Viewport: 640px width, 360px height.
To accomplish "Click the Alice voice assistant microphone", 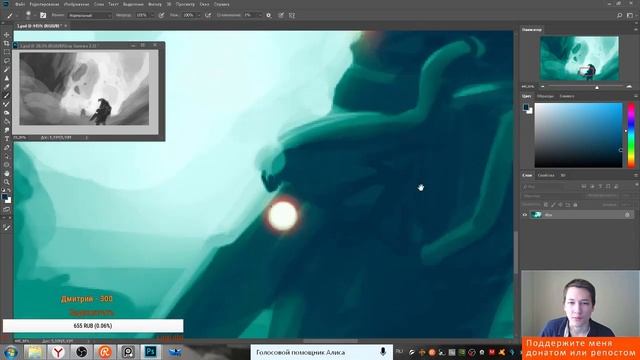I will pyautogui.click(x=383, y=351).
